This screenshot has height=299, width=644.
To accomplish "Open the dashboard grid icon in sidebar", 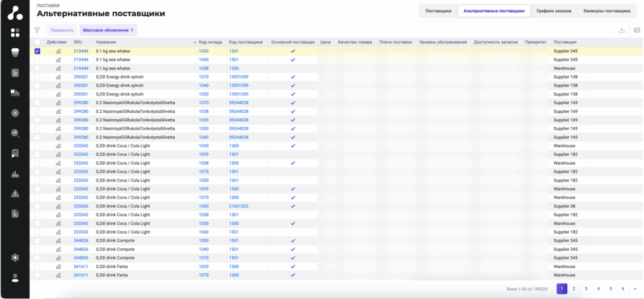I will pos(15,32).
